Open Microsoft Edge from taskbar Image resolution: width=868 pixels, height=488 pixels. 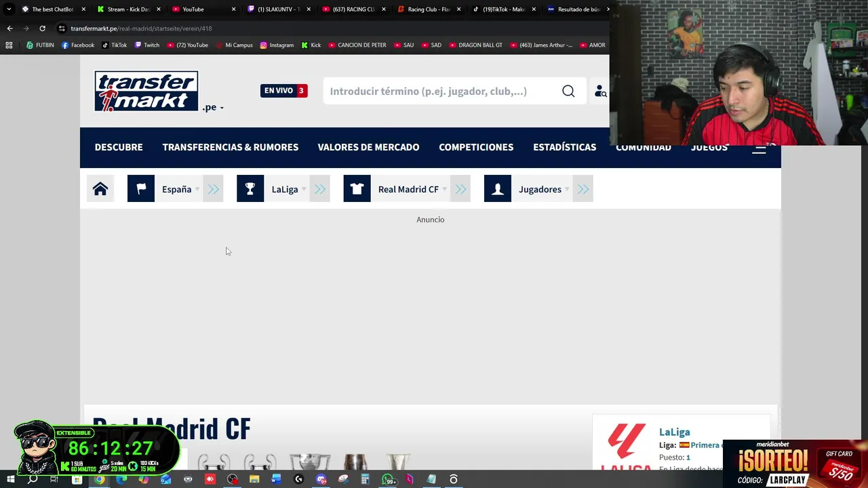pos(121,479)
